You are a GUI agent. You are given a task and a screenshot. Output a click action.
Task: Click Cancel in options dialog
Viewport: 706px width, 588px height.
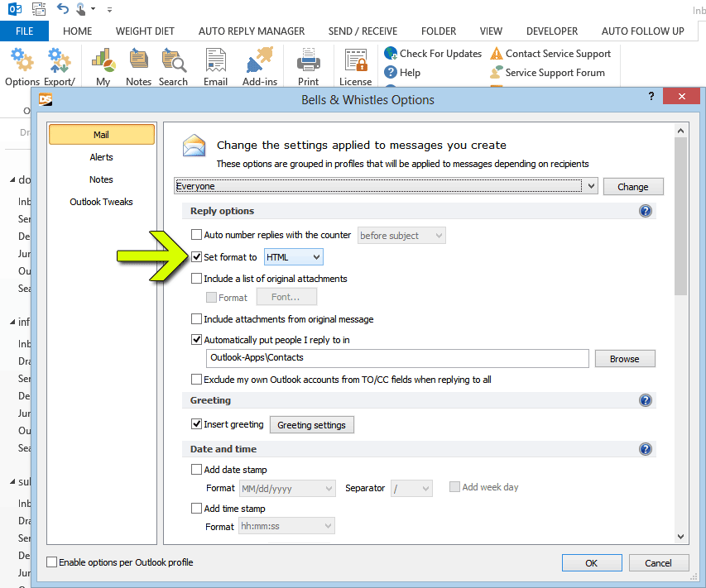pos(658,563)
